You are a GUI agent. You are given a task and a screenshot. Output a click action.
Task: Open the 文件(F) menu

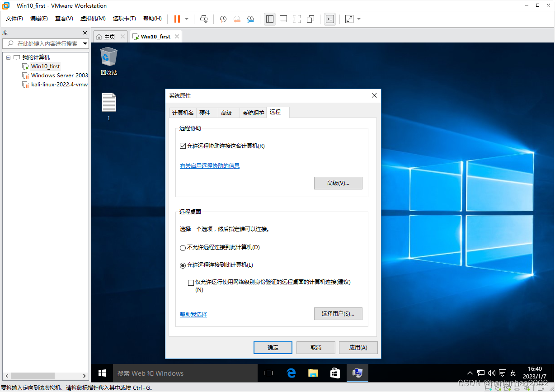coord(14,19)
